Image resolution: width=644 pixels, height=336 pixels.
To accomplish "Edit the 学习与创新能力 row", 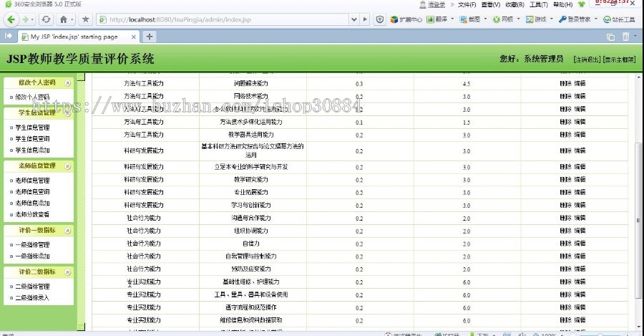I will point(580,205).
